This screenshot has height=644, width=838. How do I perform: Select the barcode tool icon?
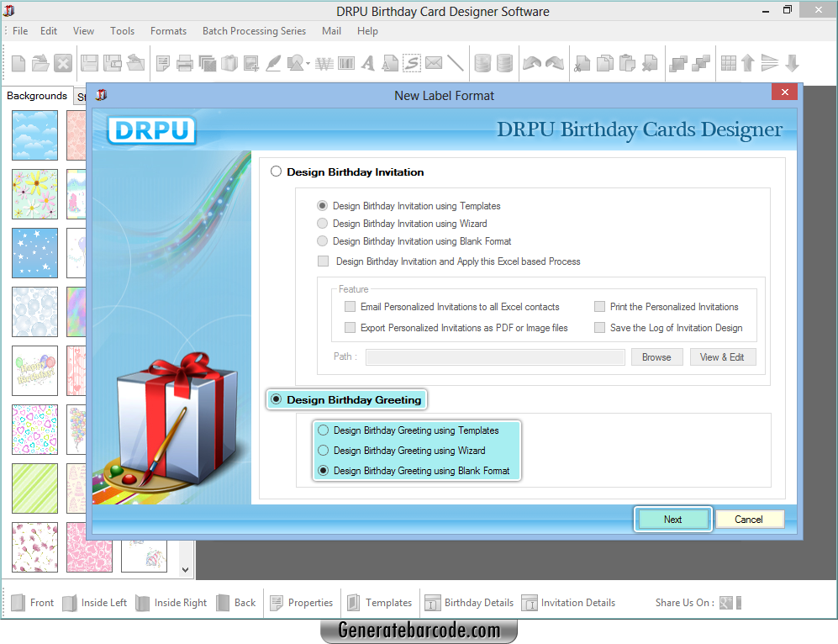point(346,64)
